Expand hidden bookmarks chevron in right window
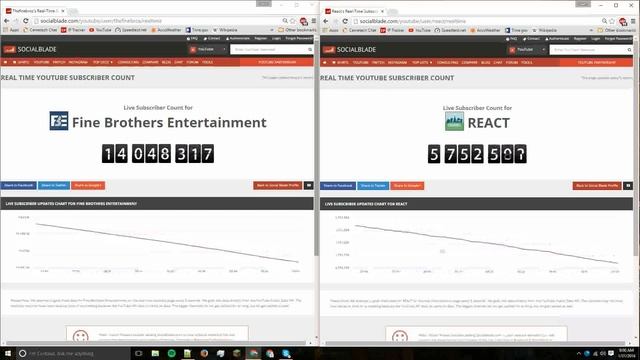This screenshot has width=640, height=360. tap(591, 30)
